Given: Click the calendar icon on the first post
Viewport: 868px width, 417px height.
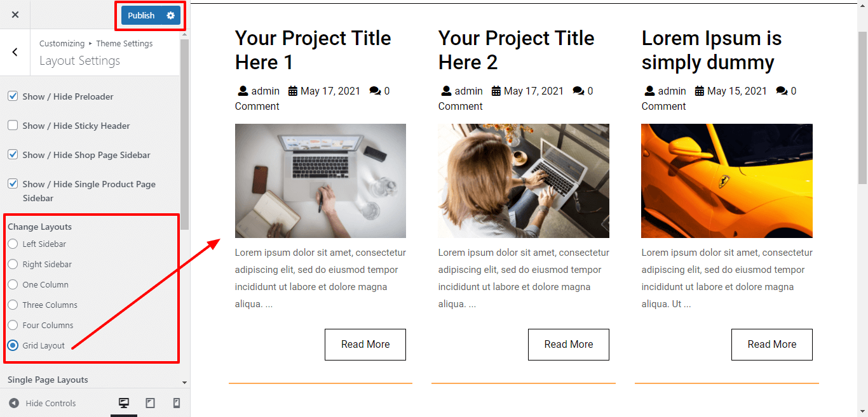Looking at the screenshot, I should tap(293, 91).
